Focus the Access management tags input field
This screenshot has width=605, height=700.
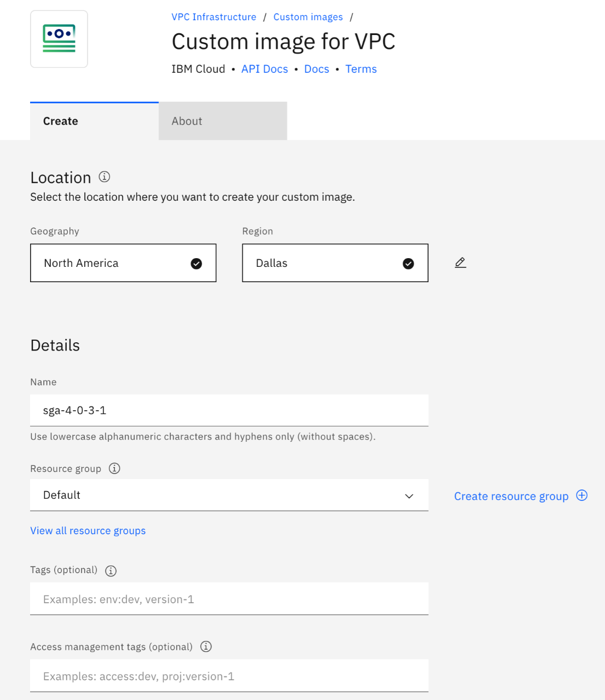[x=229, y=676]
